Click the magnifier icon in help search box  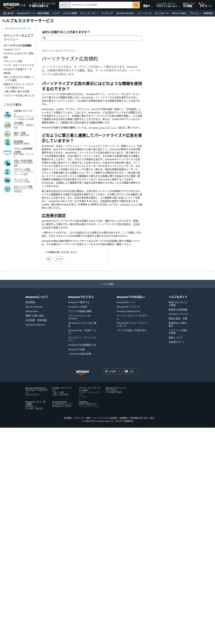[45, 38]
